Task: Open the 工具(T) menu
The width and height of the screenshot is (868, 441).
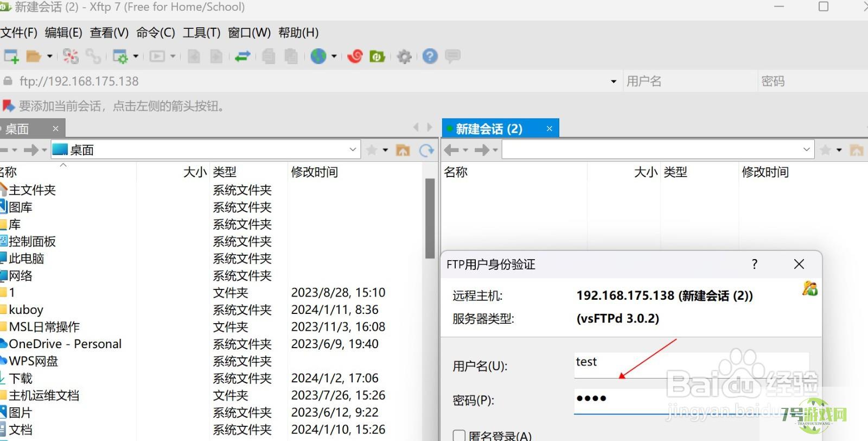Action: click(x=201, y=33)
